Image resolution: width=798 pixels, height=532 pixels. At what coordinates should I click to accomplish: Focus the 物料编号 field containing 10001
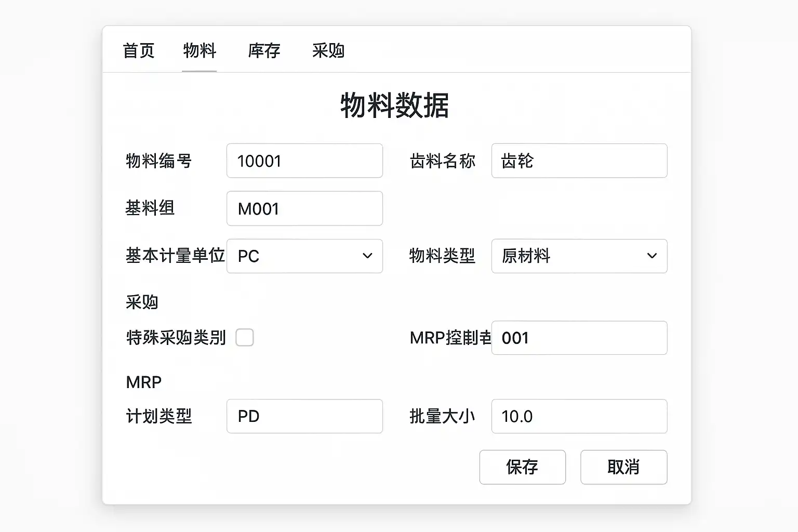tap(304, 161)
